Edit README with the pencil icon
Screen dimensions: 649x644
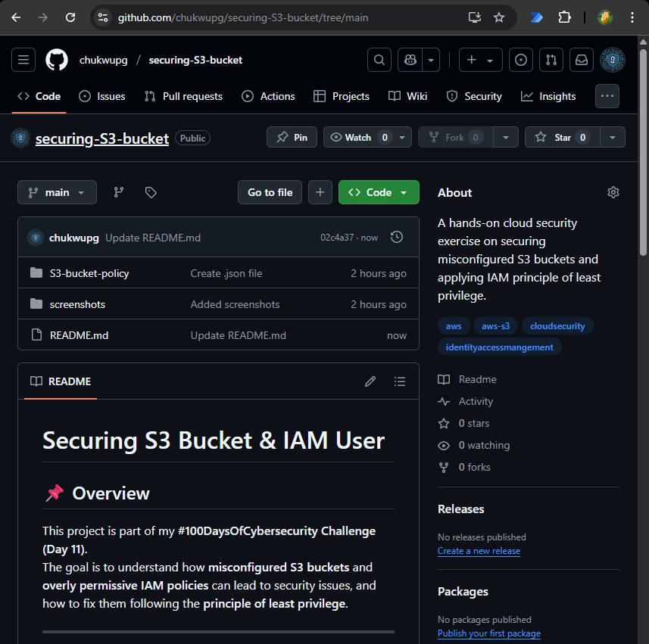[x=370, y=381]
